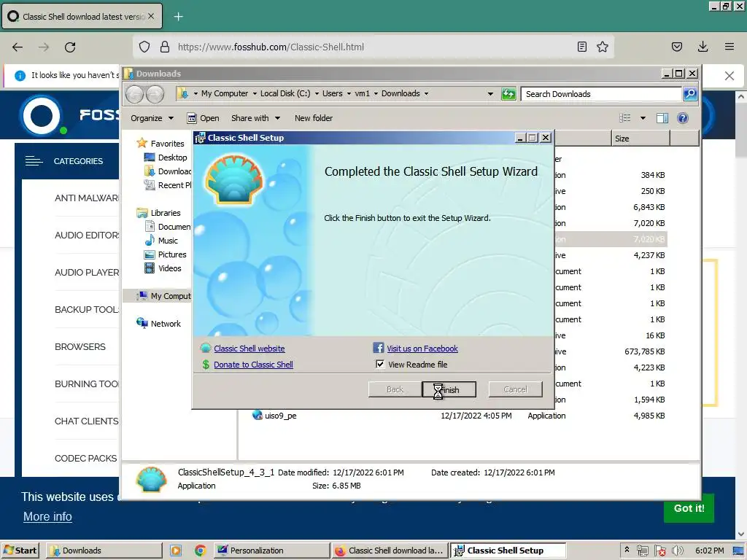Click the Back button in Setup wizard
Screen dimensions: 747x560
[x=395, y=389]
